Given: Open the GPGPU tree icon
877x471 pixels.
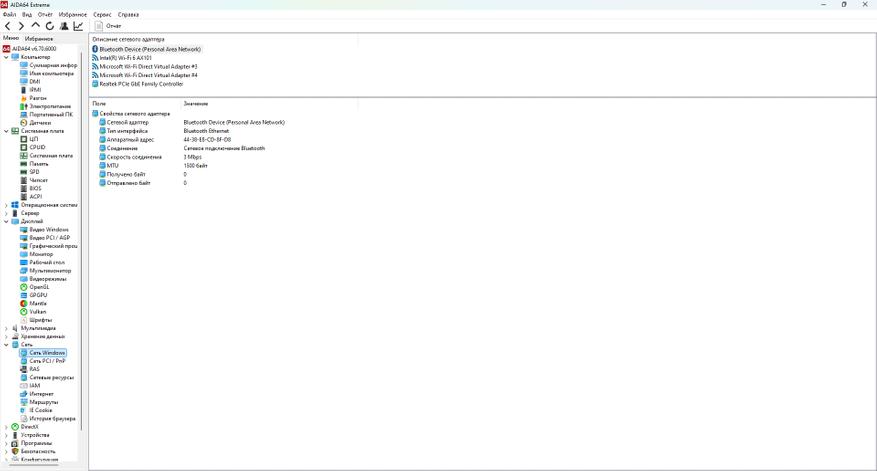Looking at the screenshot, I should point(23,295).
